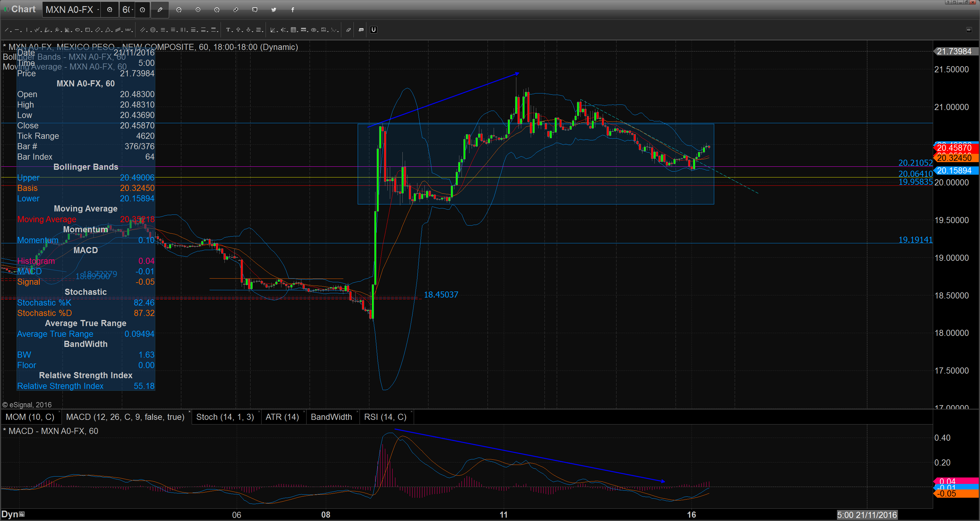Screen dimensions: 980x521
Task: Click the line annotation comments icon
Action: click(x=361, y=30)
